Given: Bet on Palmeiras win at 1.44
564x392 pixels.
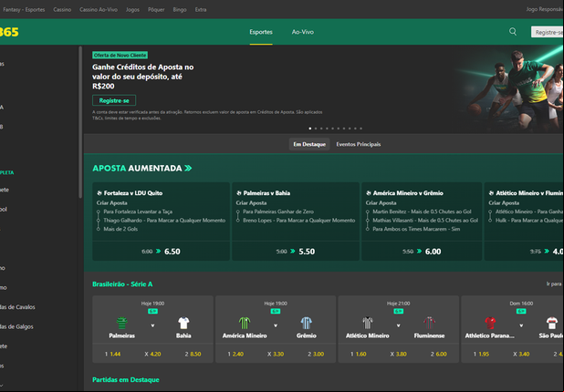Looking at the screenshot, I should tap(112, 354).
